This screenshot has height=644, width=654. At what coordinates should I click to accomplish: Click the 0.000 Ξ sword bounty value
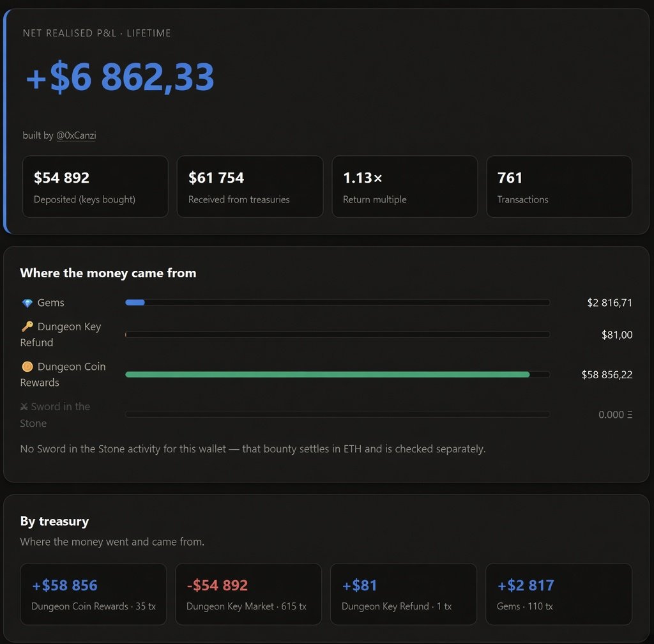click(x=615, y=415)
